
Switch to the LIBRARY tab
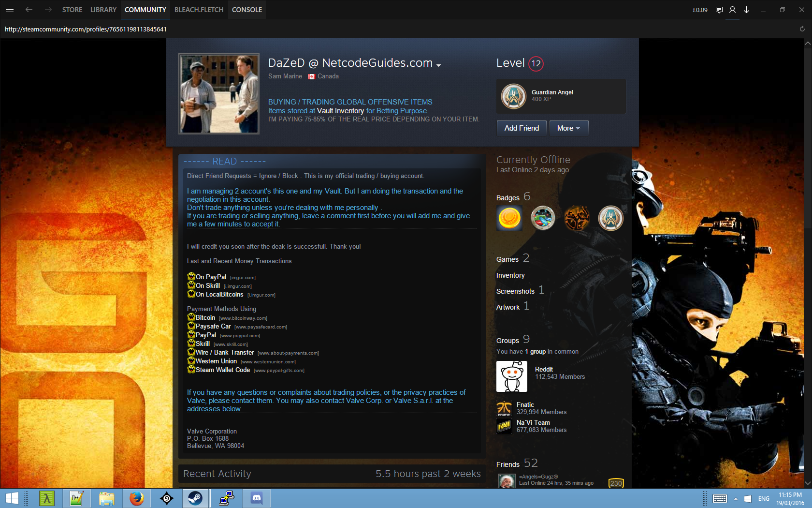(x=103, y=10)
